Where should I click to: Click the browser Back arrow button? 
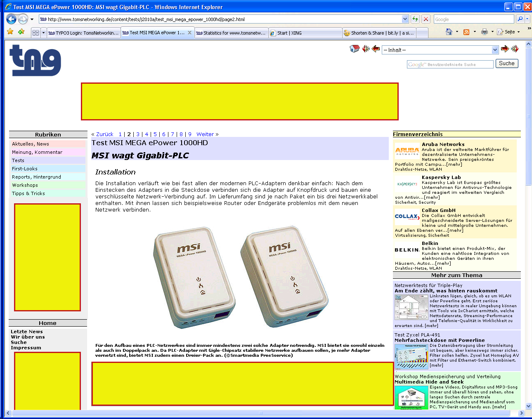pyautogui.click(x=12, y=19)
